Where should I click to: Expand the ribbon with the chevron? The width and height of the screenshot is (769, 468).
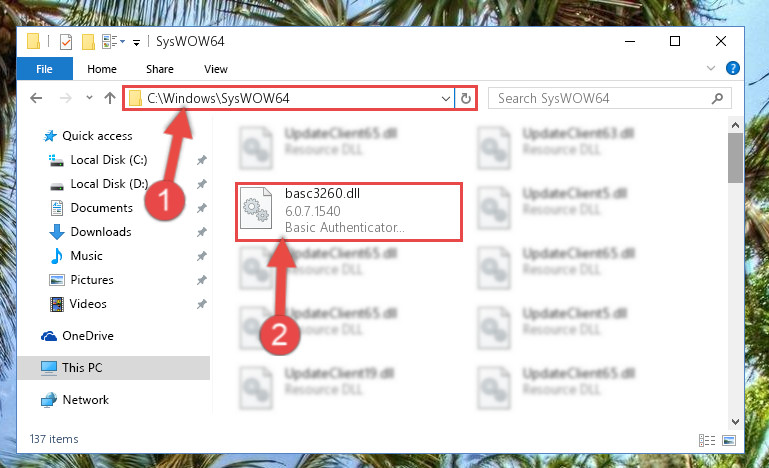coord(711,68)
